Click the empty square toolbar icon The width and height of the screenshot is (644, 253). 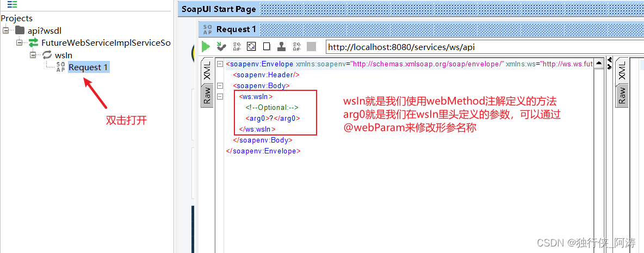(x=267, y=46)
